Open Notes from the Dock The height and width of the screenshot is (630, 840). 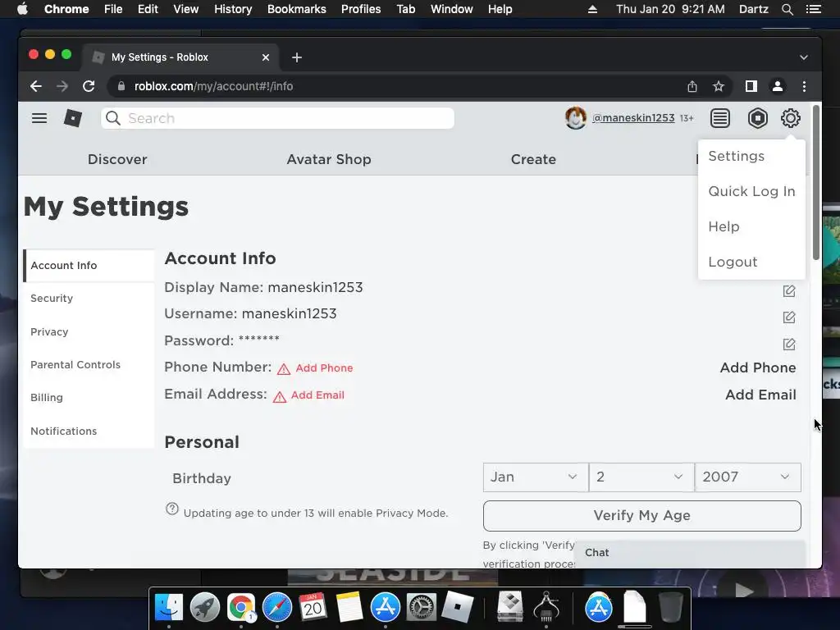349,608
